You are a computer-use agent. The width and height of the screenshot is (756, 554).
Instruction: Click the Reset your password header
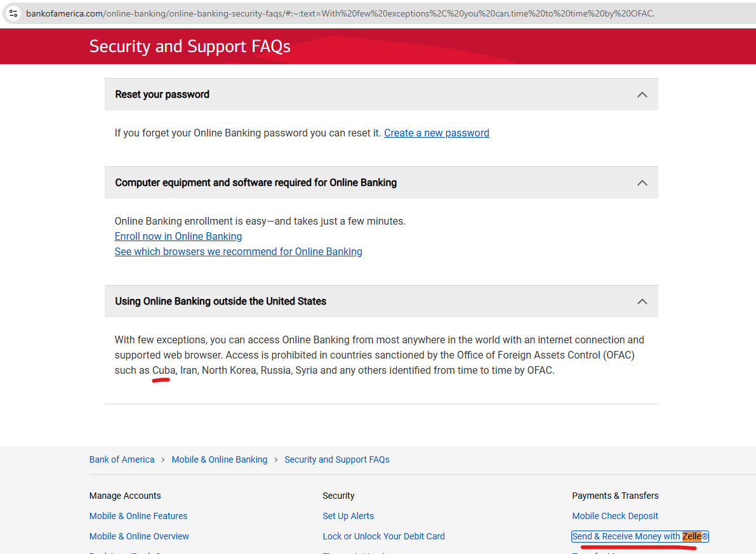coord(162,95)
